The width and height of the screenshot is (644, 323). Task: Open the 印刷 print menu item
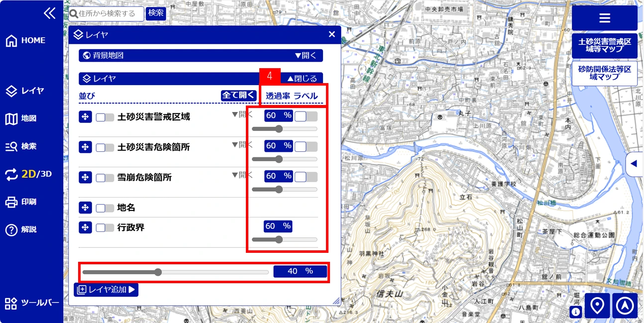pyautogui.click(x=21, y=202)
